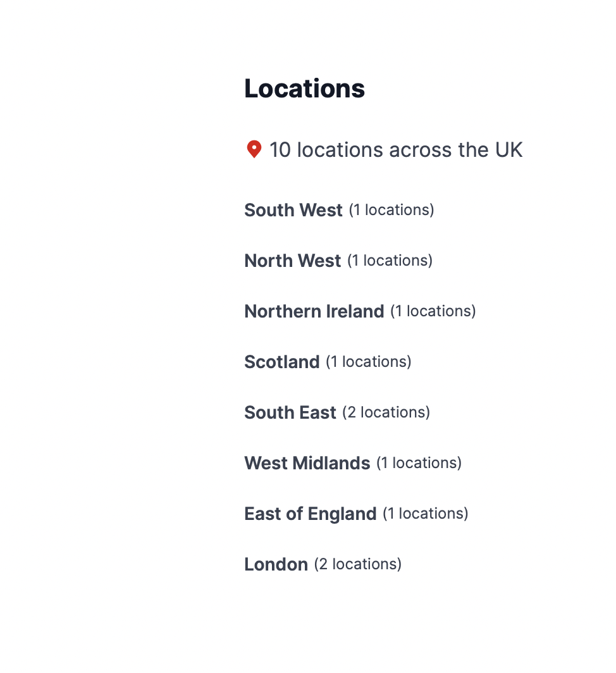Click the location count beside Scotland

click(x=368, y=362)
